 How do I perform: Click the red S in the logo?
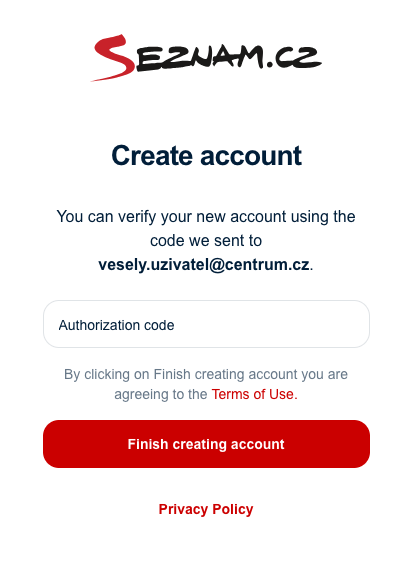click(x=114, y=58)
